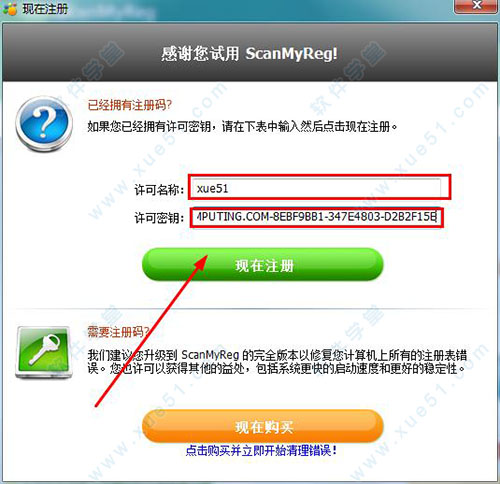Click the green key icon
This screenshot has width=500, height=484.
tap(44, 352)
